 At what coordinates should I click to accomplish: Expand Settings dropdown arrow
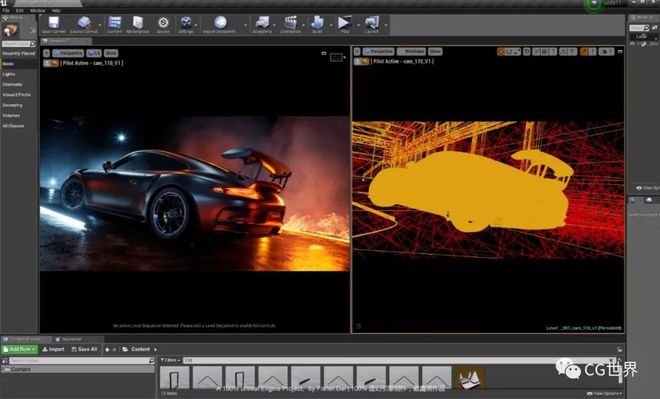click(196, 25)
